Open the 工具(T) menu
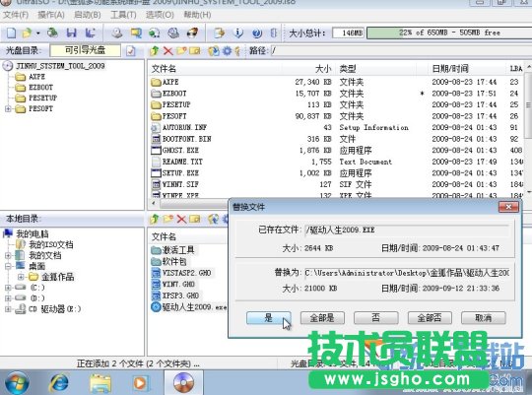The width and height of the screenshot is (532, 395). [123, 15]
